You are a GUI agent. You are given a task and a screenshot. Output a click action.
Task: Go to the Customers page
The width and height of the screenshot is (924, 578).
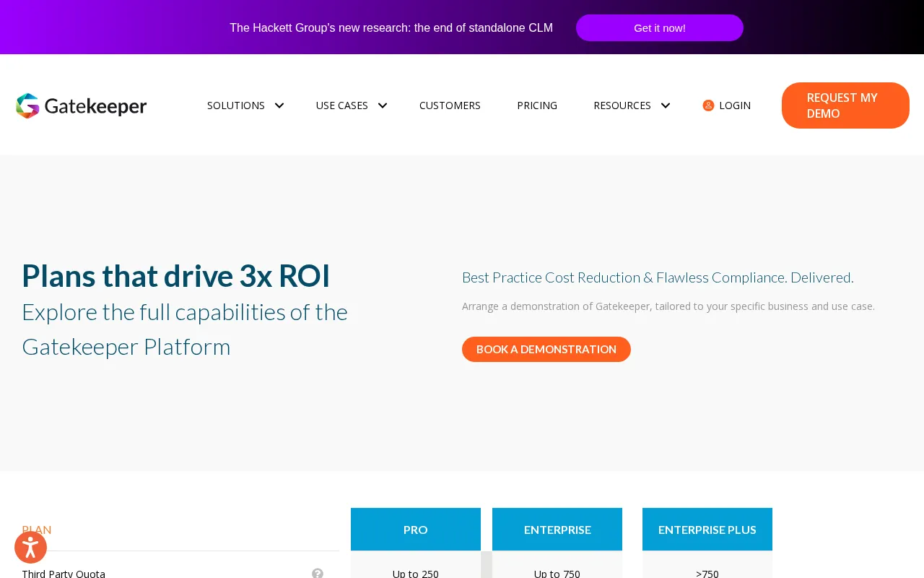[x=450, y=105]
